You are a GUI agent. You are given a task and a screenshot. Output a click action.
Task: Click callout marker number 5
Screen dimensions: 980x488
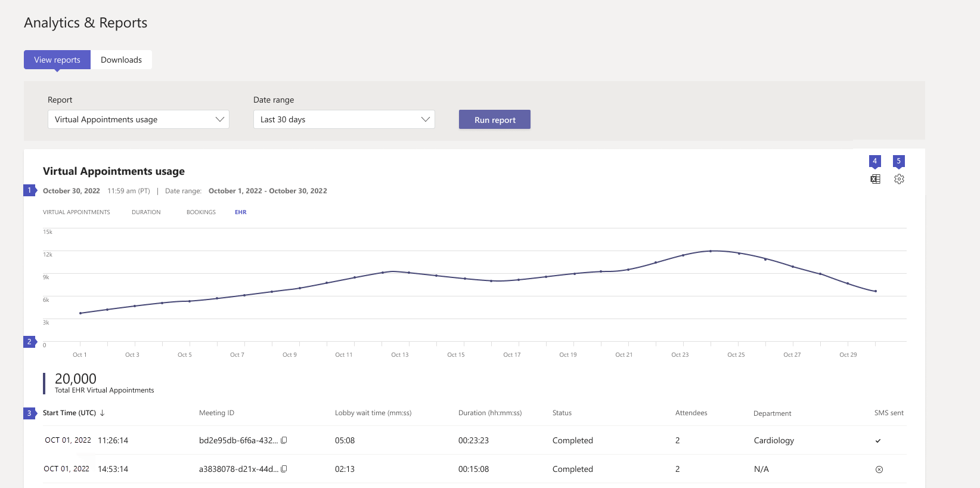point(899,161)
